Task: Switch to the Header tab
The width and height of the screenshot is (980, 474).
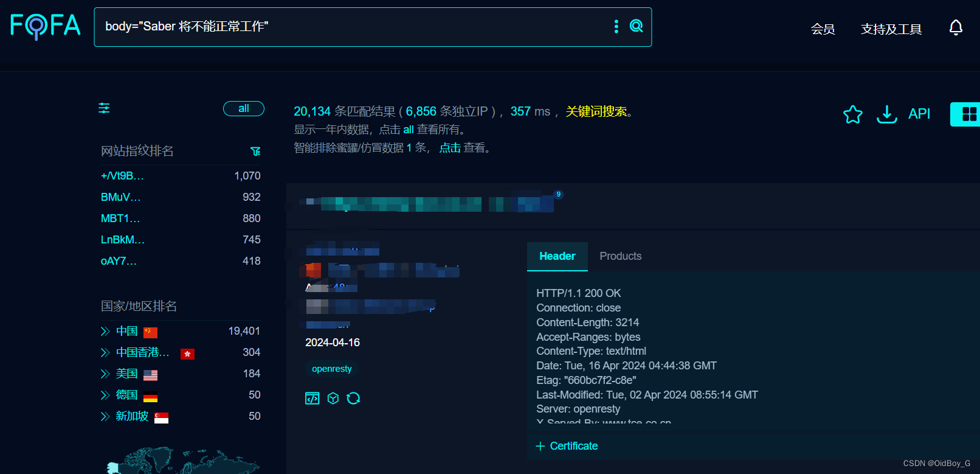Action: 557,256
